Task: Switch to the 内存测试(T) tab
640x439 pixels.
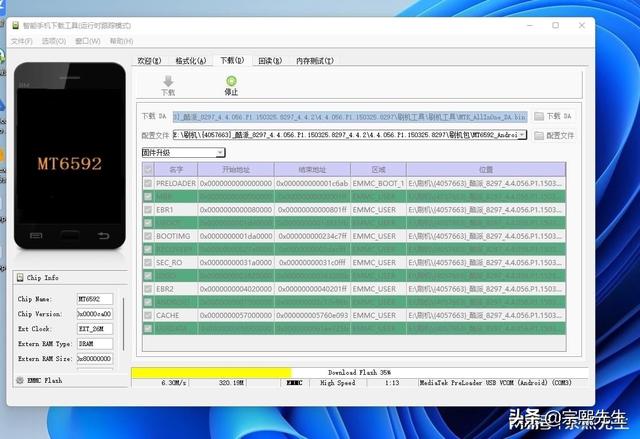Action: click(315, 61)
